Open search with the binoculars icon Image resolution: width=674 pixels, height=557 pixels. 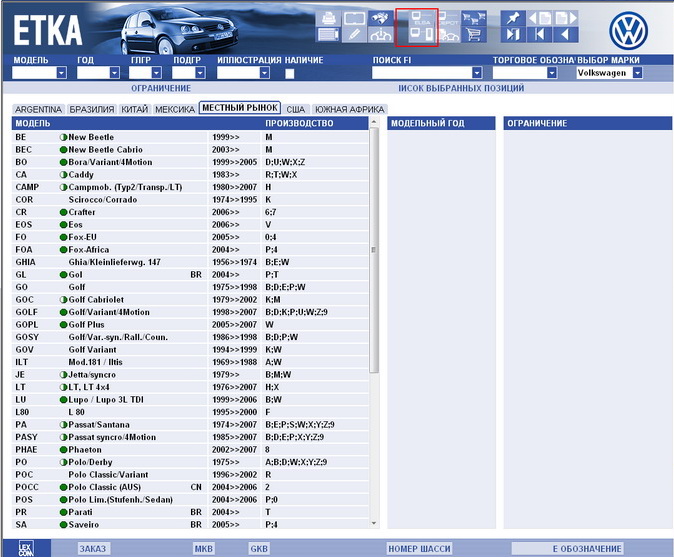(x=381, y=18)
